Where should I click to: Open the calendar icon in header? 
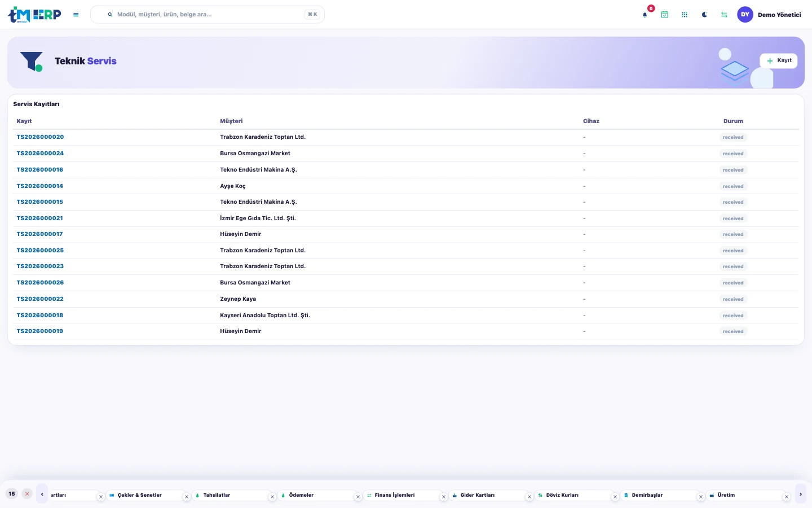665,15
